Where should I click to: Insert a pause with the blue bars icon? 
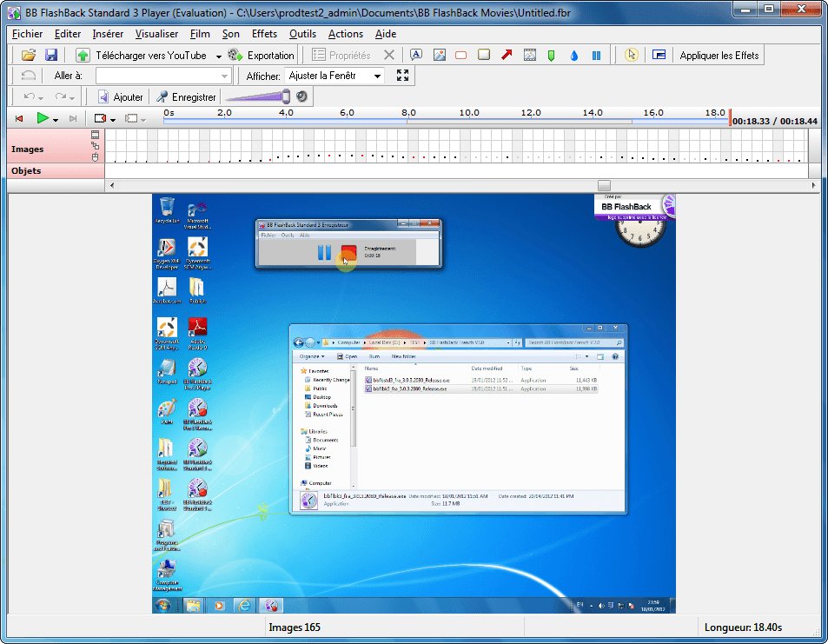point(596,56)
